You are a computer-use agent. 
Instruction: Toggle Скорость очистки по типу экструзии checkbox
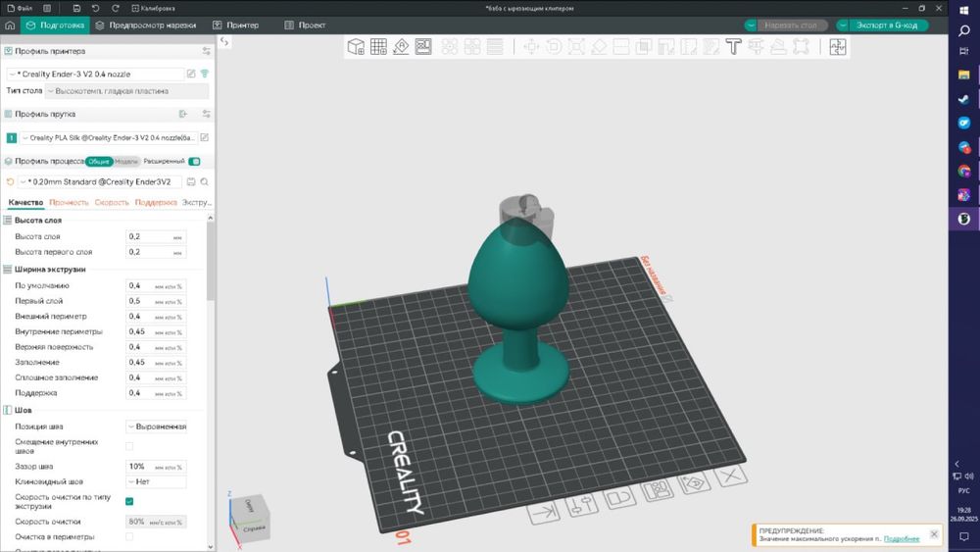pyautogui.click(x=129, y=501)
